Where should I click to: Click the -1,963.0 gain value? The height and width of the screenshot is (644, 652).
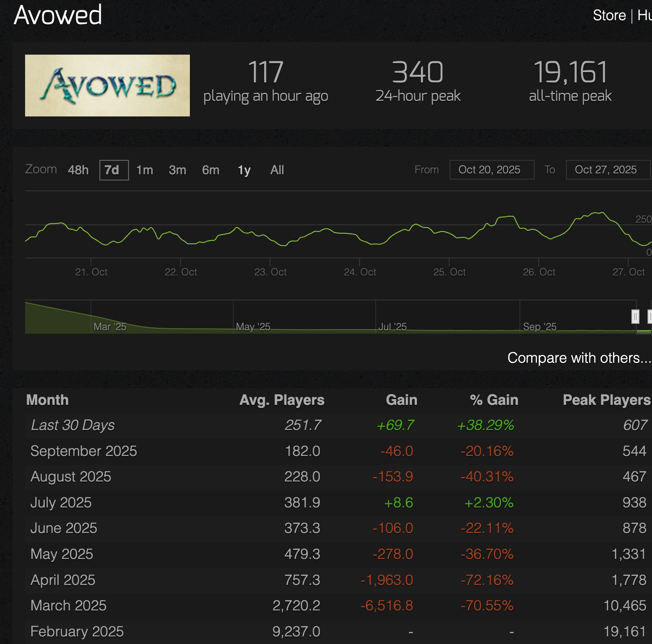coord(387,580)
